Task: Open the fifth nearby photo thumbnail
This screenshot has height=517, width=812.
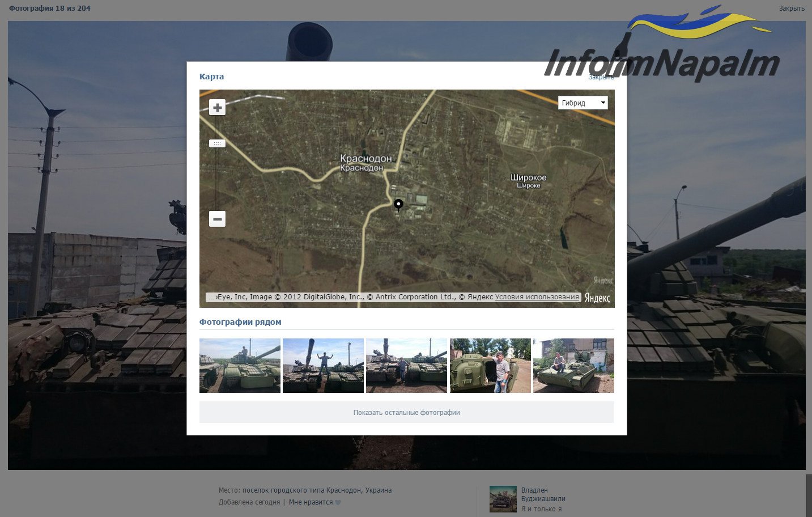Action: 573,366
